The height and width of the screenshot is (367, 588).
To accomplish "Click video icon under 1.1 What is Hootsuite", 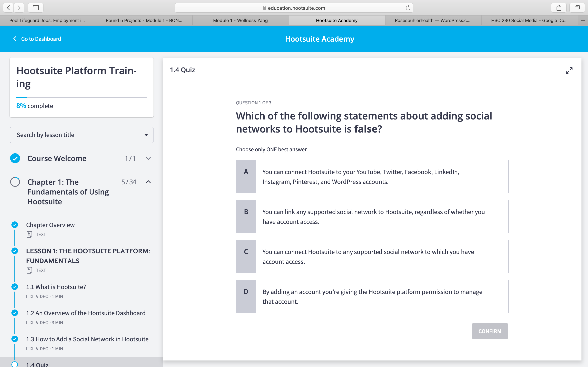I will [x=29, y=296].
